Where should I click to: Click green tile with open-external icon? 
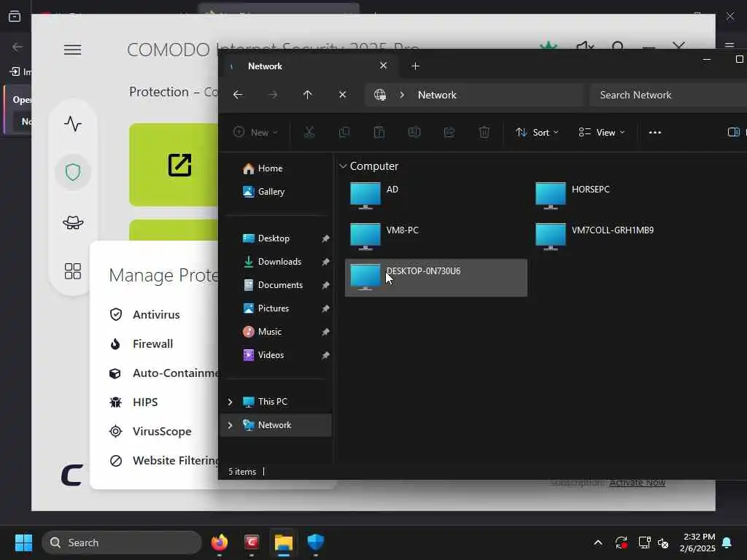[174, 165]
